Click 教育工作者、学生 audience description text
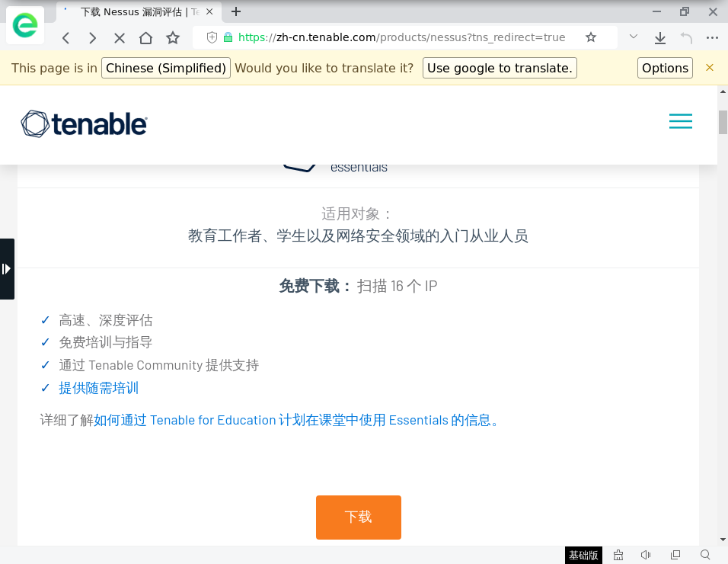Image resolution: width=728 pixels, height=564 pixels. coord(358,236)
